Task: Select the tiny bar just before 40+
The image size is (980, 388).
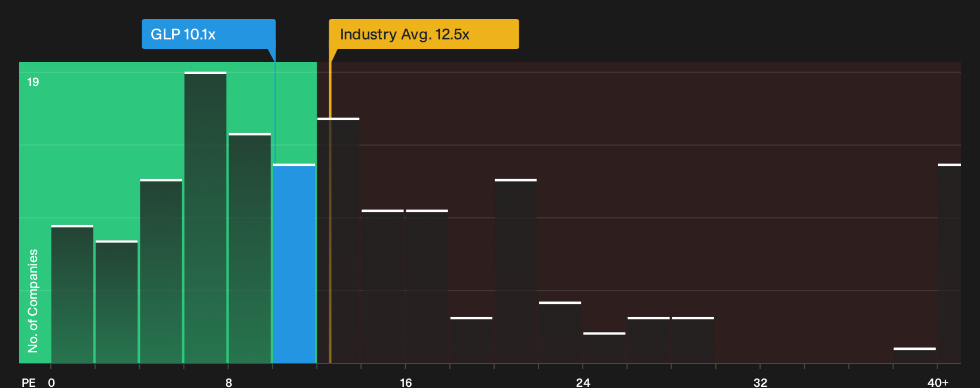Action: point(915,356)
